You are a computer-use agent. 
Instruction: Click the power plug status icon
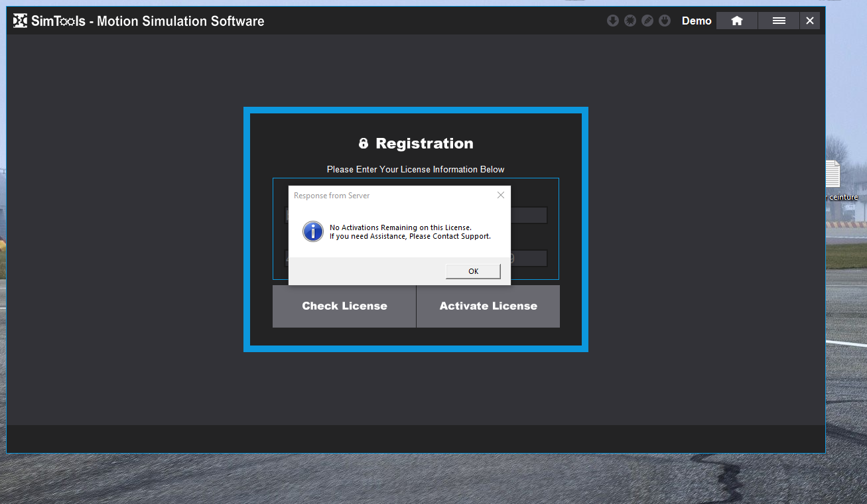click(x=665, y=21)
